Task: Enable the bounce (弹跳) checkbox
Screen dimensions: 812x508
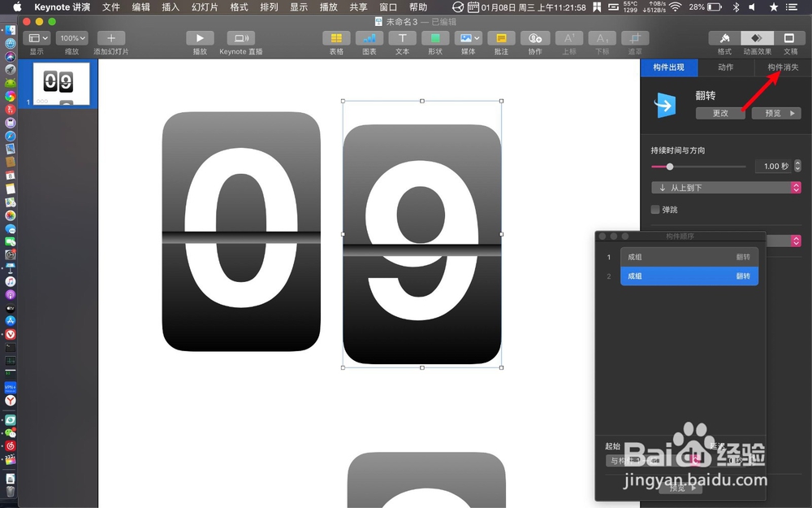Action: tap(655, 210)
